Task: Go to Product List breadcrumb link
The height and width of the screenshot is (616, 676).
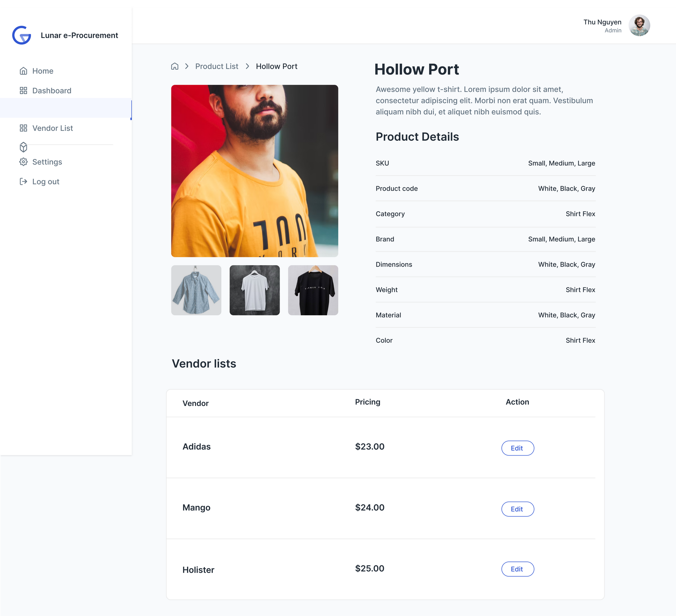Action: point(217,66)
